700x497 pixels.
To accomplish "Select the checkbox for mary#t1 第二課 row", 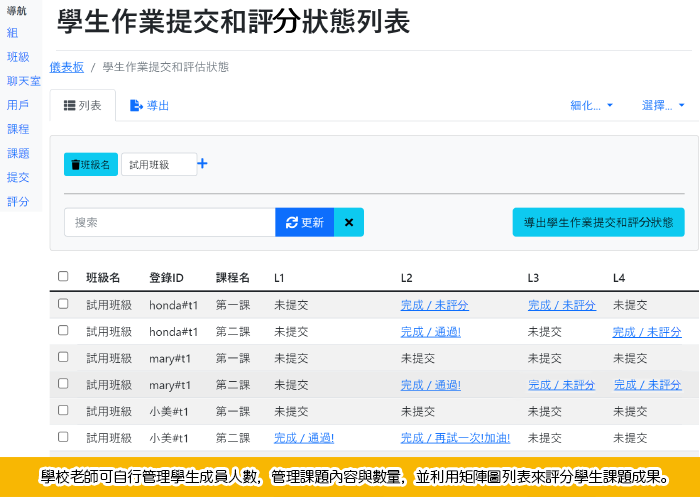I will coord(63,384).
